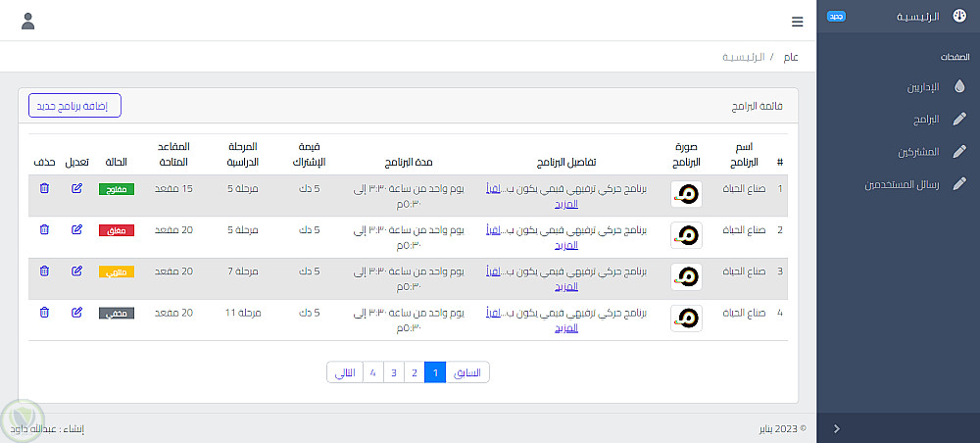Click the pencil icon beside المشاركين
The image size is (980, 443).
click(x=959, y=152)
